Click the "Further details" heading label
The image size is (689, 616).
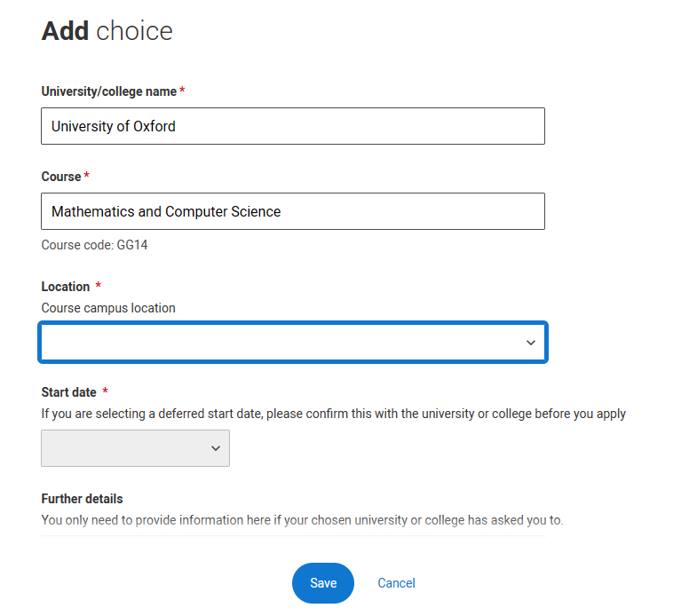(x=83, y=499)
